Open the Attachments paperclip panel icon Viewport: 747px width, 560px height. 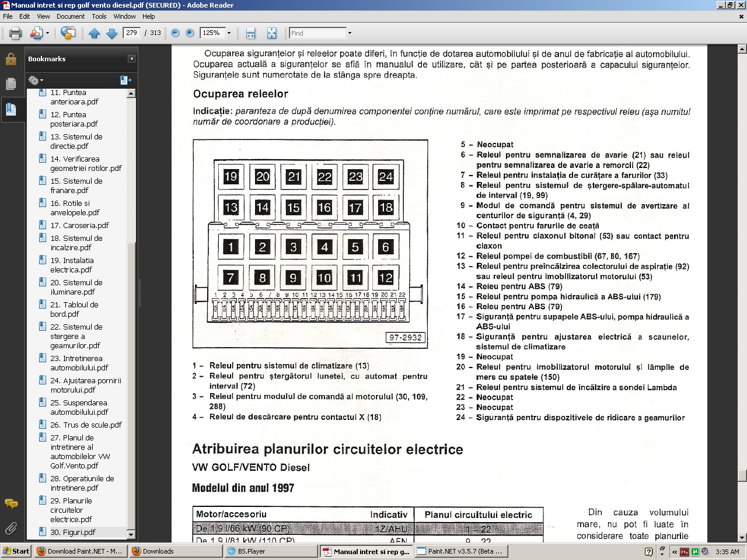tap(11, 528)
